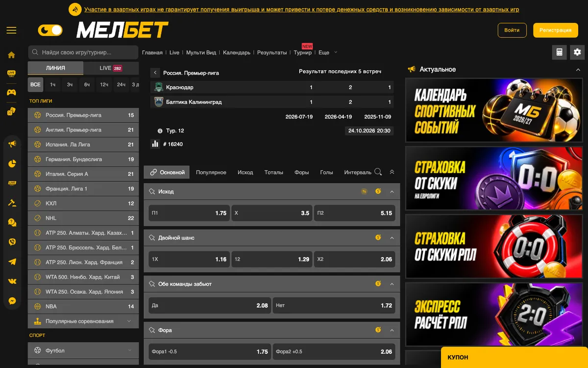
Task: Open promotions megaphone icon in sidebar
Action: pyautogui.click(x=12, y=144)
